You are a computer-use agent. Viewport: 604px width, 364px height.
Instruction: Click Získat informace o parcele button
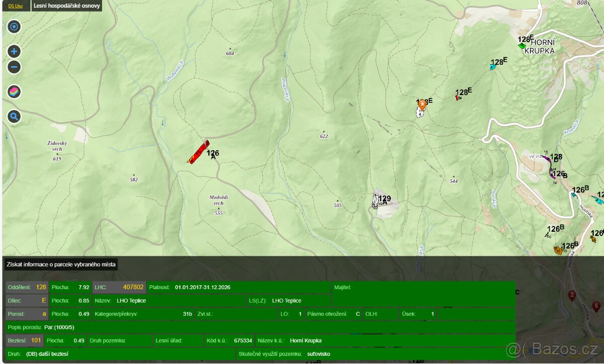(61, 264)
